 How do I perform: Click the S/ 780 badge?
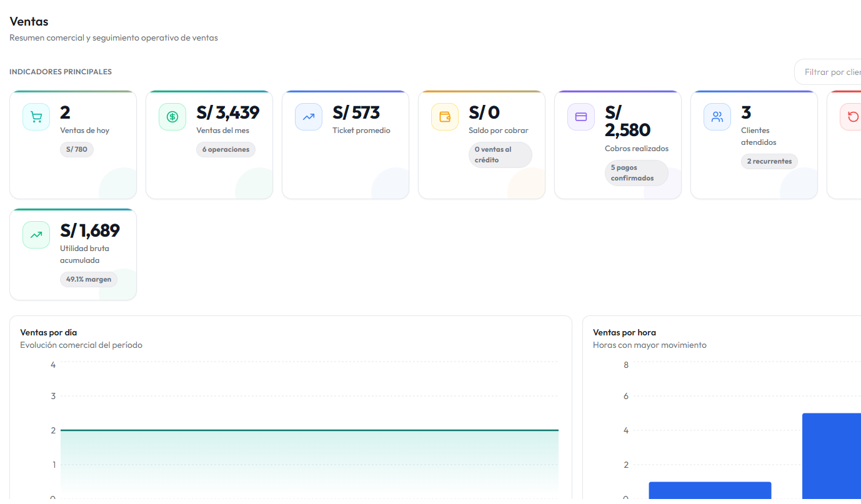77,150
